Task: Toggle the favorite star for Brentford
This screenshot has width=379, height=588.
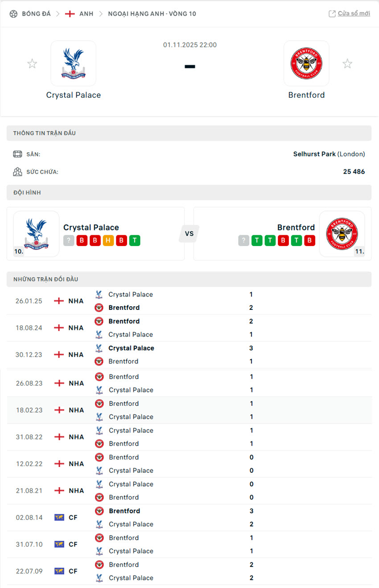Action: 347,63
